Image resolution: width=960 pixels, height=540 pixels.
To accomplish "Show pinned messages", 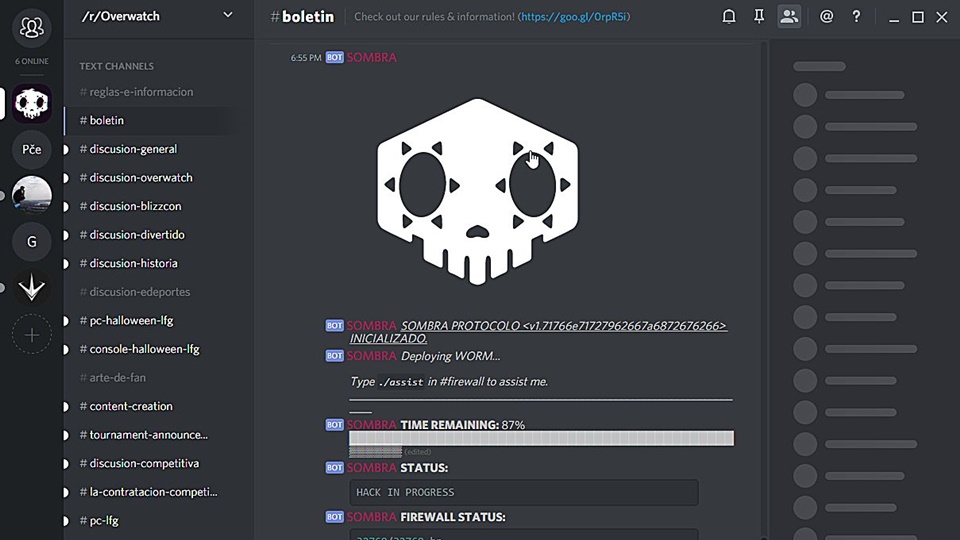I will click(x=759, y=17).
